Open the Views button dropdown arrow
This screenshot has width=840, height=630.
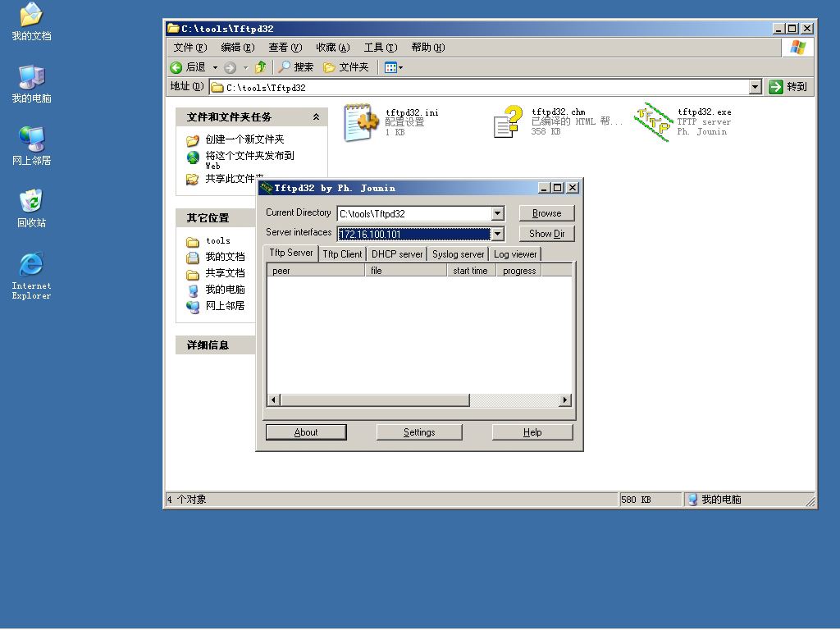pyautogui.click(x=400, y=67)
